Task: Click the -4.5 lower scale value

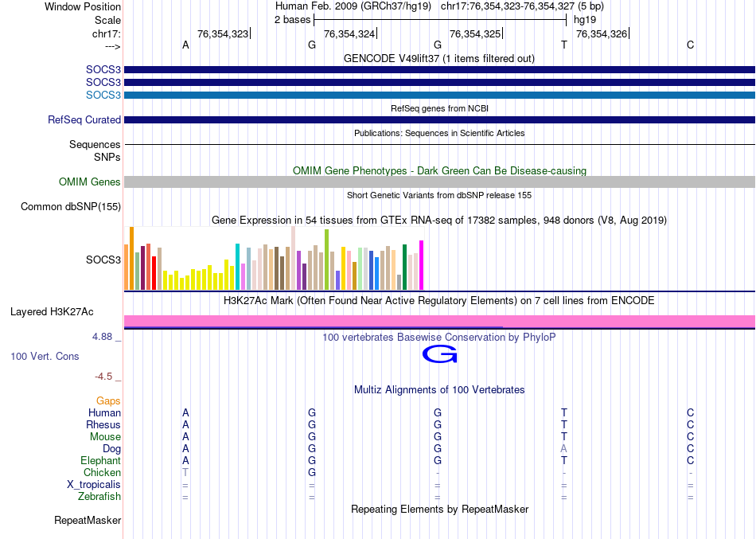Action: 103,377
